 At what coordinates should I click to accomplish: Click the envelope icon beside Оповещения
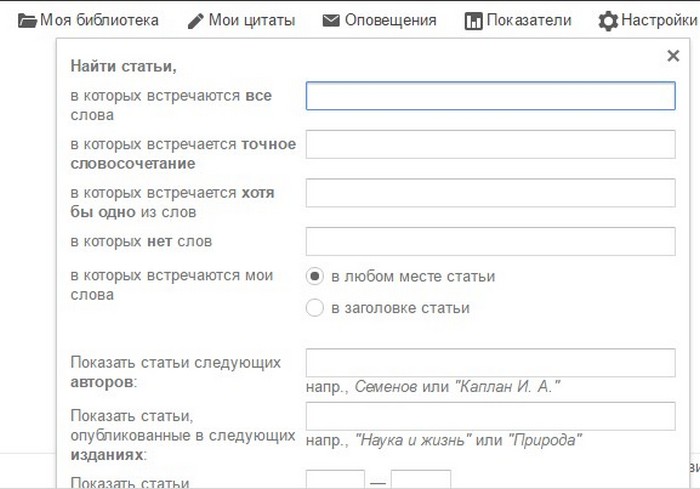point(331,20)
